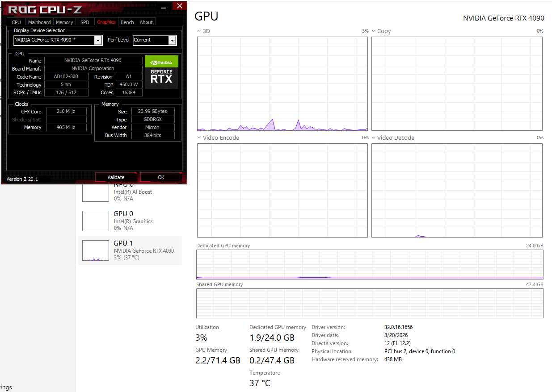The width and height of the screenshot is (552, 392).
Task: Click the memory Size 23.99 GBytes value
Action: 153,111
